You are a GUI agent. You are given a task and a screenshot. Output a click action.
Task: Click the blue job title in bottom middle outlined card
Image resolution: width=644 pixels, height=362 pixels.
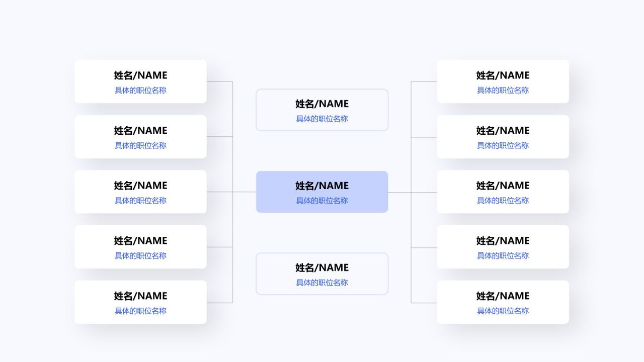click(322, 283)
